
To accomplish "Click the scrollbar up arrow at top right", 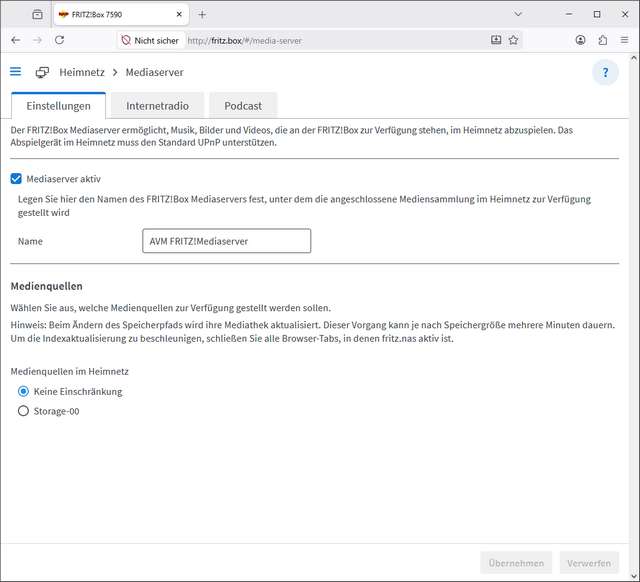I will click(634, 58).
